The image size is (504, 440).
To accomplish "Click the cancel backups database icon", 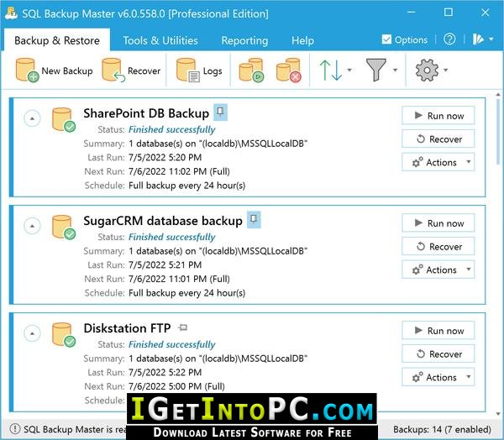I will click(288, 71).
